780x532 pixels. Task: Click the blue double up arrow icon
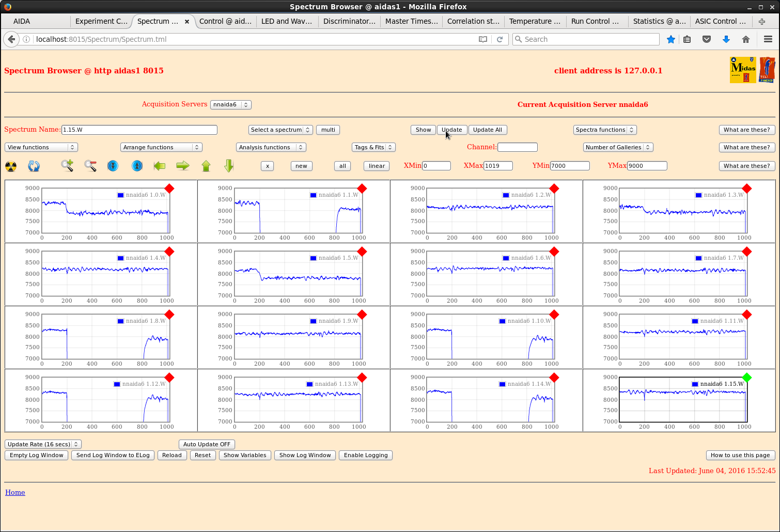[x=137, y=166]
